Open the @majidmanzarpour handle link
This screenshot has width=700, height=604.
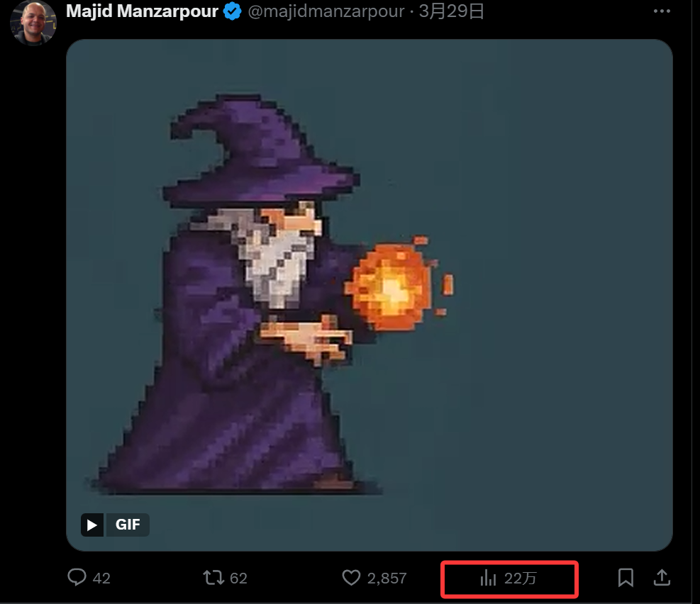pos(326,11)
